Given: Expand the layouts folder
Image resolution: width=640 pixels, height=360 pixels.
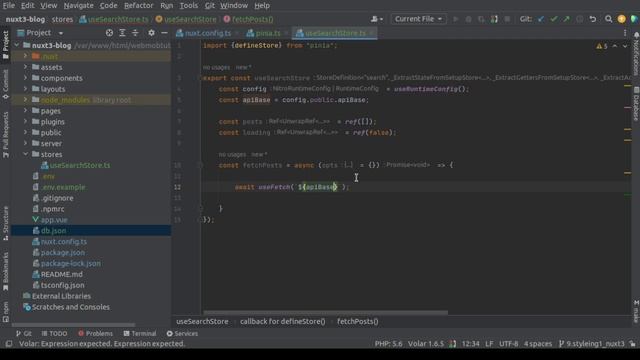Looking at the screenshot, I should (25, 89).
